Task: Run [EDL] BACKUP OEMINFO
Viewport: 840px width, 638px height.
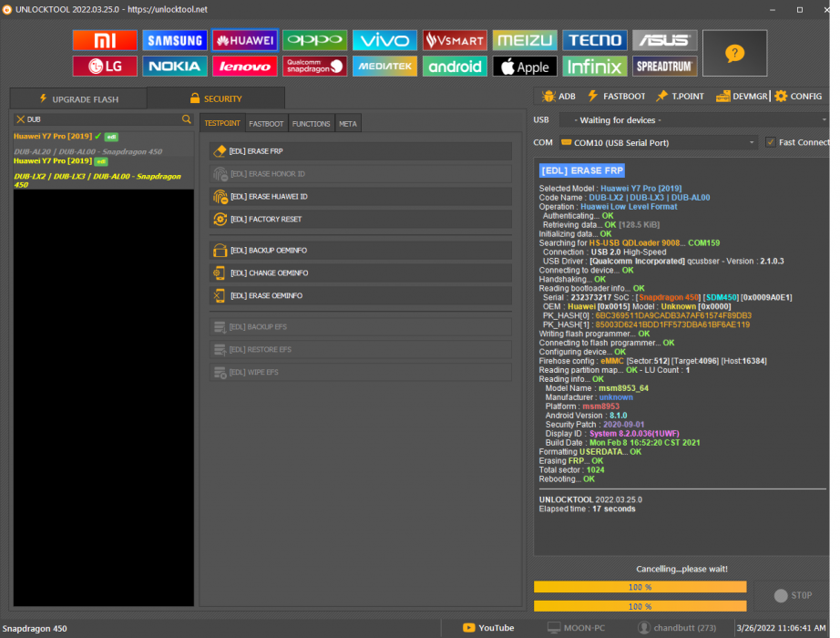Action: coord(361,251)
